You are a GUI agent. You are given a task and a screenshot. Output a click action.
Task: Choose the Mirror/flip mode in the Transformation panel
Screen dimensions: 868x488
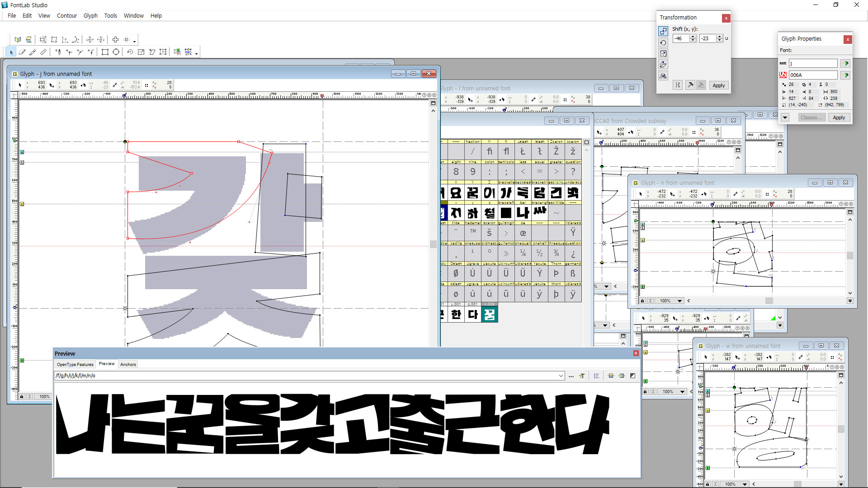tap(663, 75)
